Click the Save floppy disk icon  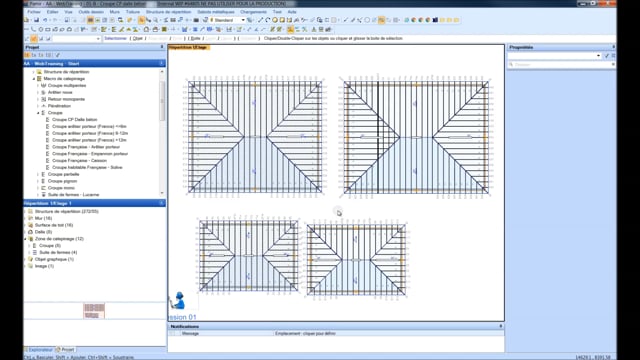click(x=36, y=20)
